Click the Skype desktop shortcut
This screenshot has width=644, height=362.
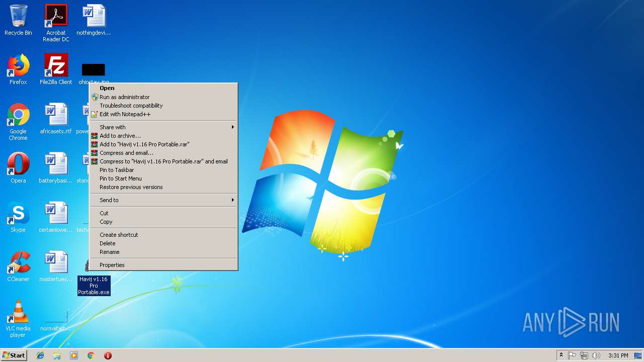[18, 217]
